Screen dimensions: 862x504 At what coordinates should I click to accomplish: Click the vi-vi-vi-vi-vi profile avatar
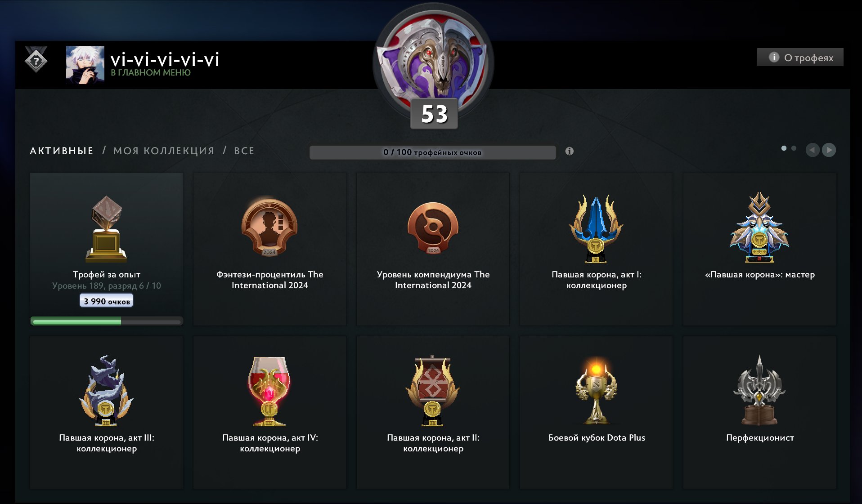pos(85,65)
